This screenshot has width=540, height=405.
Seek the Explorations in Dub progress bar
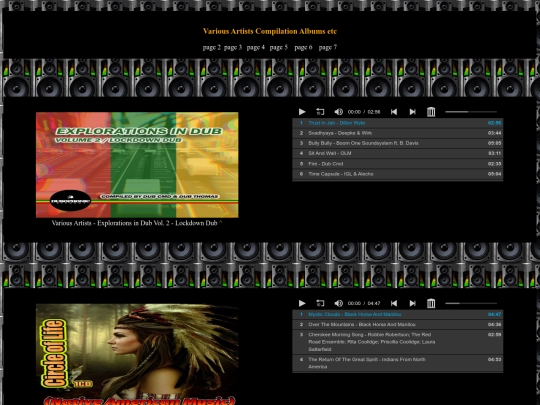point(471,112)
